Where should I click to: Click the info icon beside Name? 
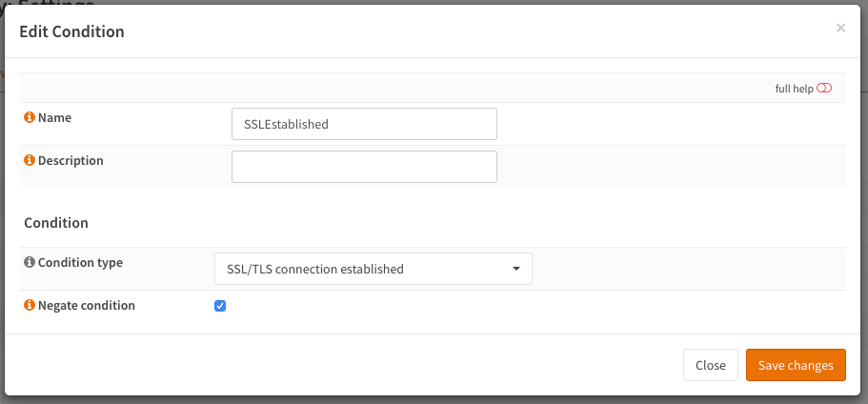tap(30, 117)
